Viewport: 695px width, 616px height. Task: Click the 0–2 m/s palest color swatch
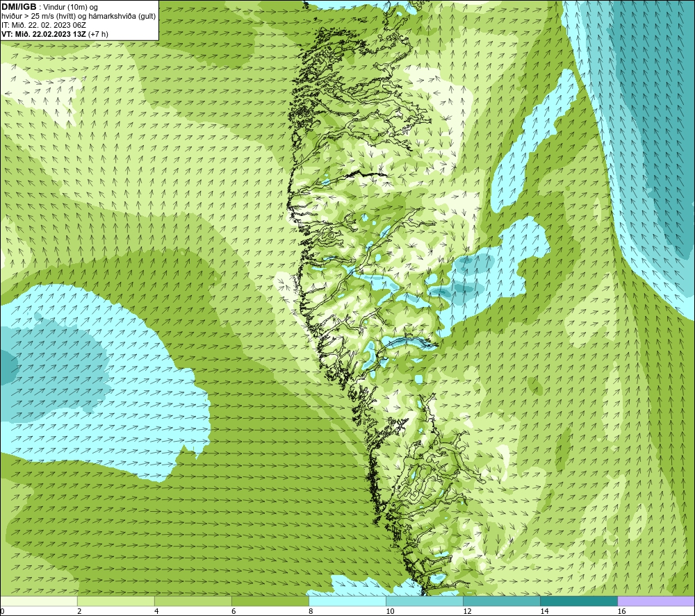pyautogui.click(x=38, y=601)
